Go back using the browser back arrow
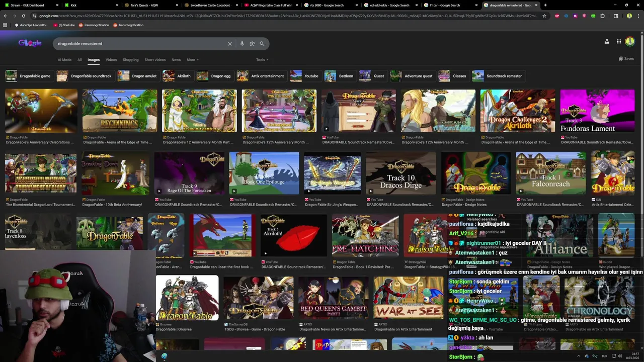 [x=5, y=16]
